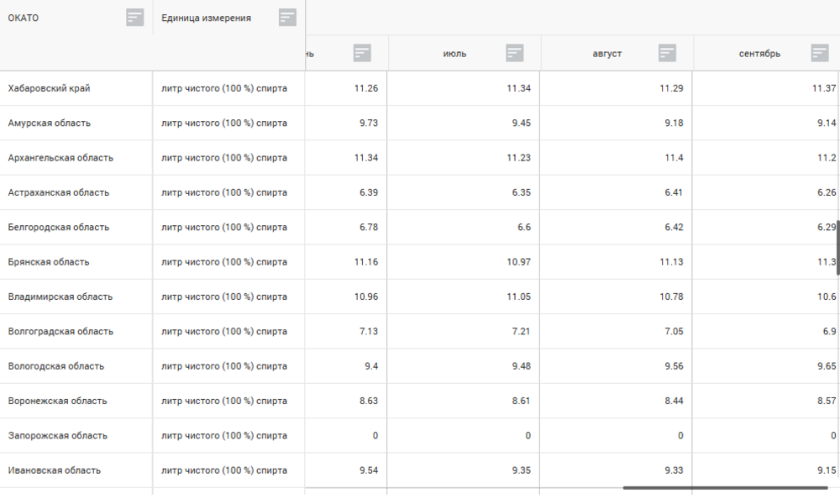Click Астраханская область unit of measure cell
The image size is (840, 504).
point(224,192)
